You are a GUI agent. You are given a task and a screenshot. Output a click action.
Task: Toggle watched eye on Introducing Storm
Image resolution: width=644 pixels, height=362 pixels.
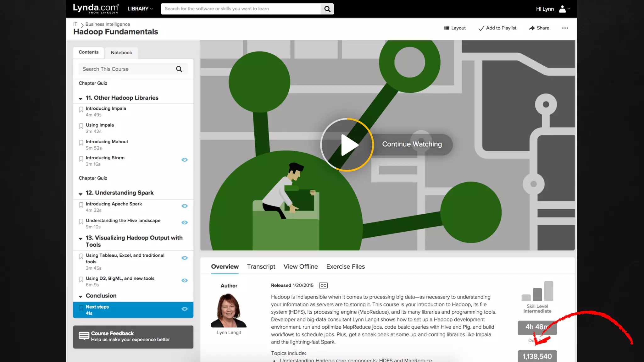click(185, 160)
